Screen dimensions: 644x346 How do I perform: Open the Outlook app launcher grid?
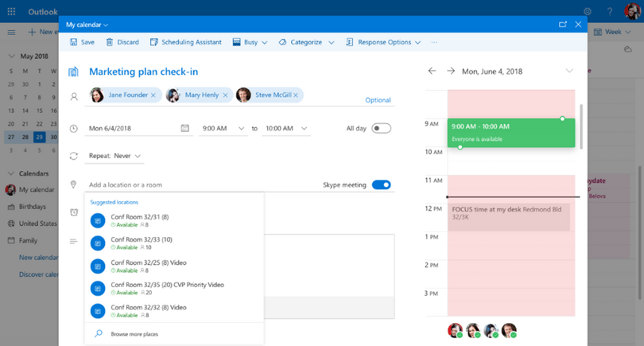[x=11, y=11]
